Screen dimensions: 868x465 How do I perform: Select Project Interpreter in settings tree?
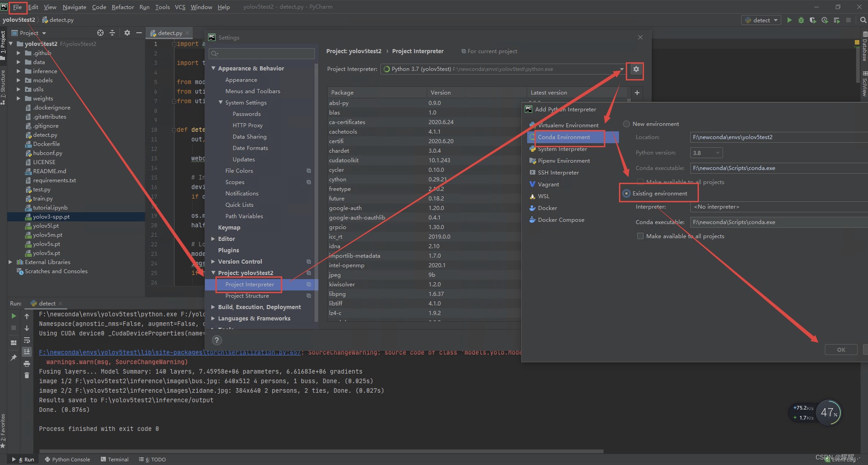coord(249,285)
